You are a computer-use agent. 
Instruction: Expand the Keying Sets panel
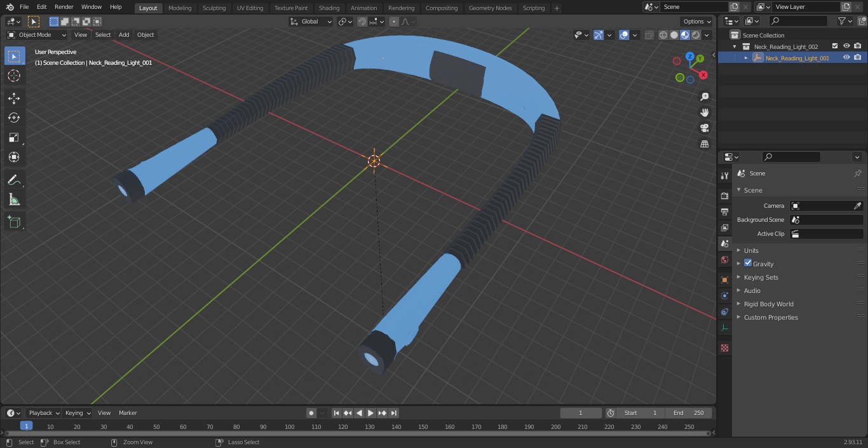761,277
